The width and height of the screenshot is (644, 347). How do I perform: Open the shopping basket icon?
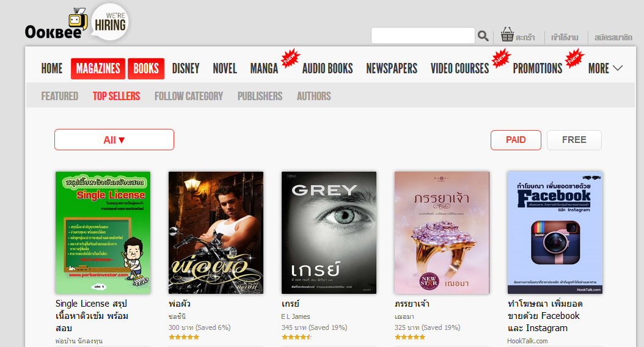[x=507, y=34]
